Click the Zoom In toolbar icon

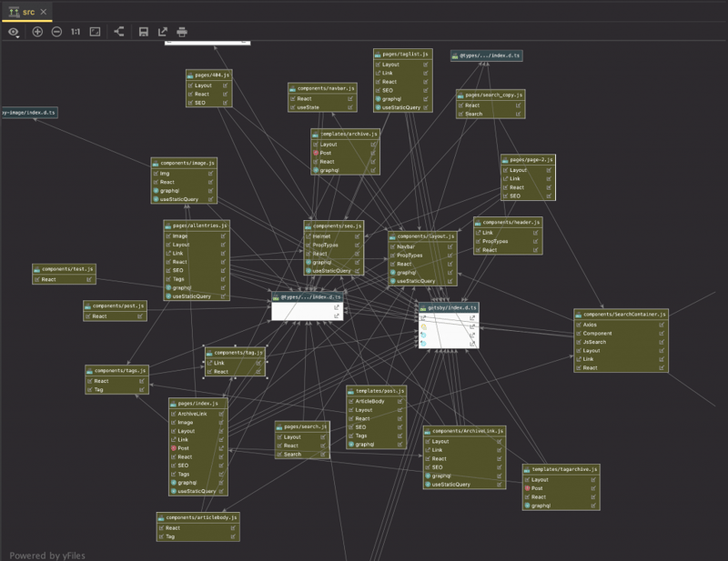point(37,32)
